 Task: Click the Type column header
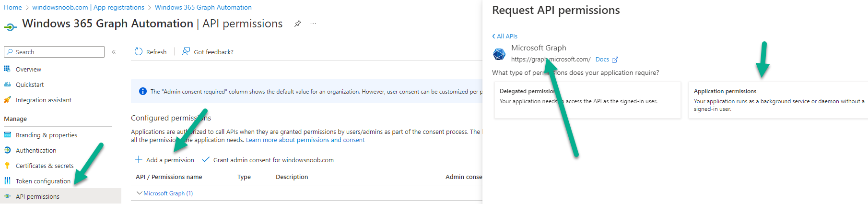tap(244, 177)
